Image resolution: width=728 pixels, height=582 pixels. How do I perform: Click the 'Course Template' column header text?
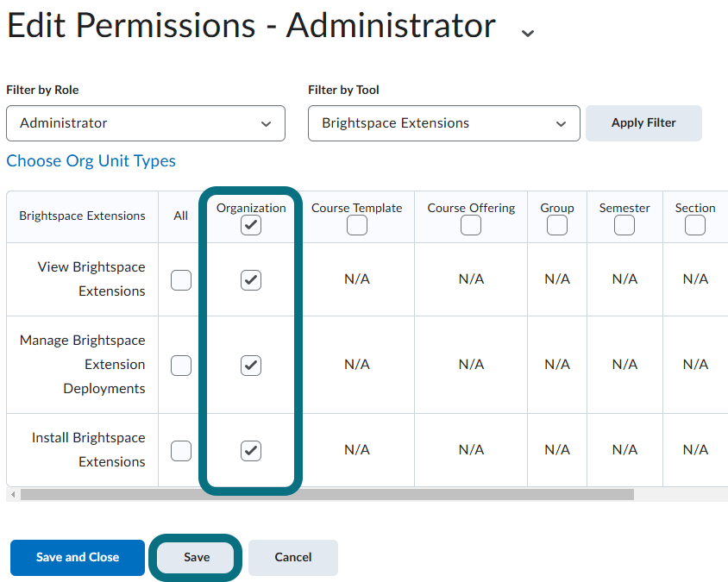click(356, 208)
